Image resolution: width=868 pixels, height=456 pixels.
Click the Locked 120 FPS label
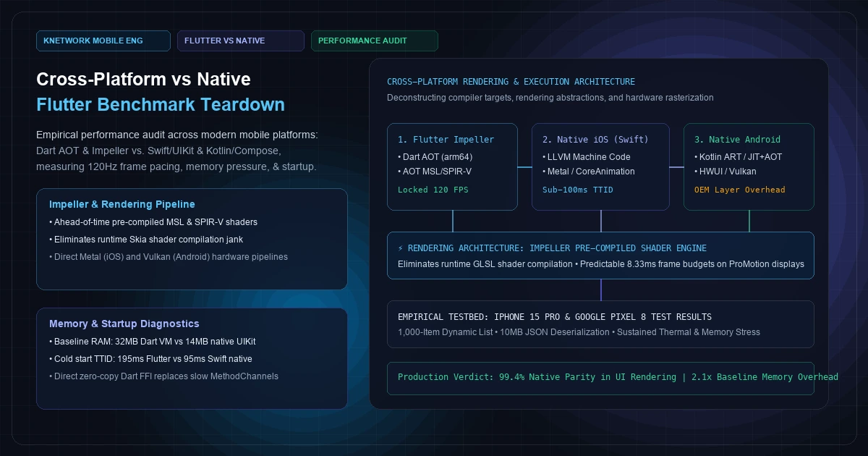pyautogui.click(x=432, y=190)
